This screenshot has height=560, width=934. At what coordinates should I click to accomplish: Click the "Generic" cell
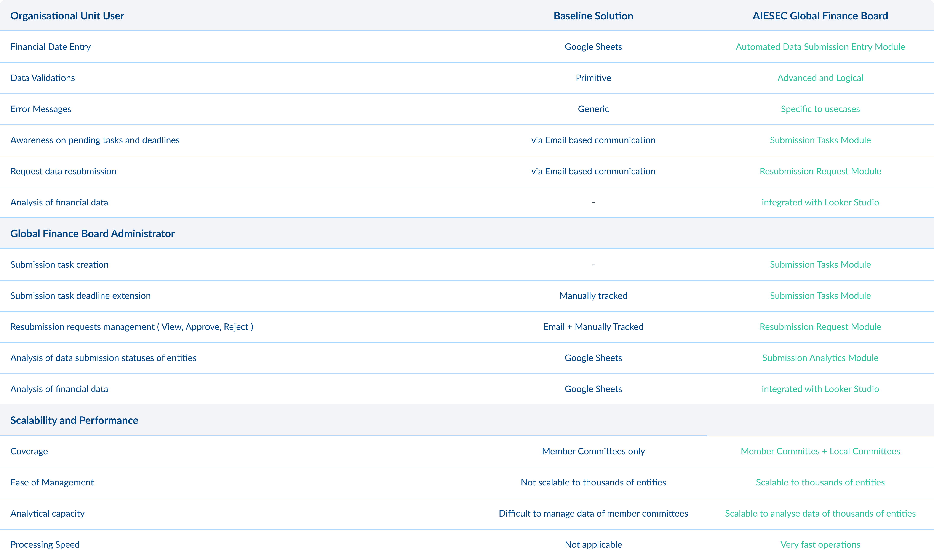coord(593,109)
